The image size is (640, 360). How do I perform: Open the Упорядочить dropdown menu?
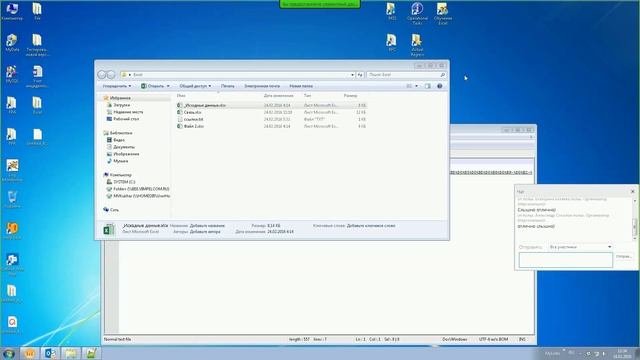(117, 86)
